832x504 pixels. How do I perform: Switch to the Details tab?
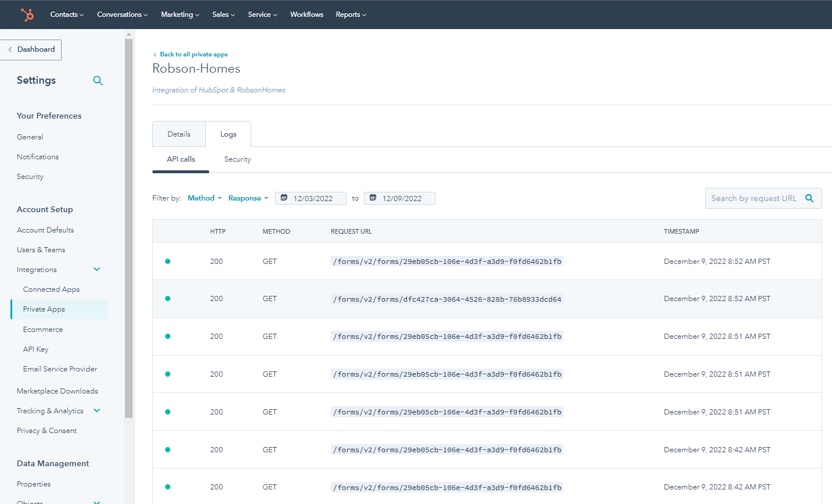[x=178, y=134]
